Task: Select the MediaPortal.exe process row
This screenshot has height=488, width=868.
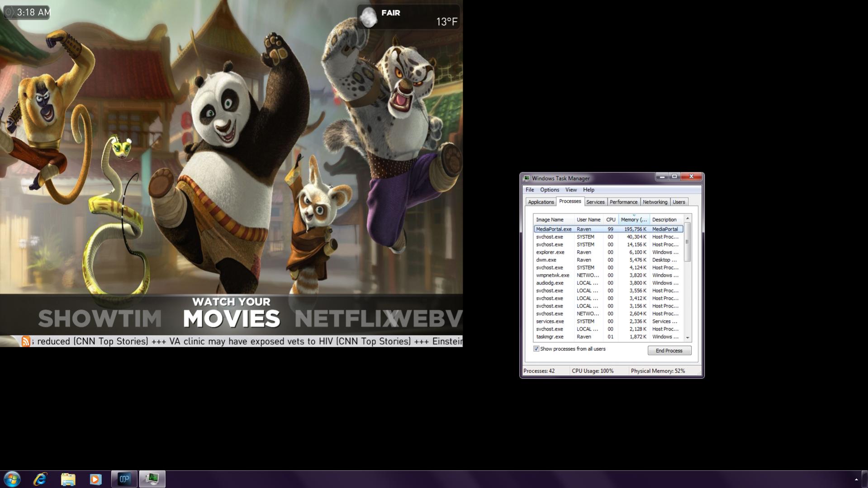Action: [x=608, y=229]
